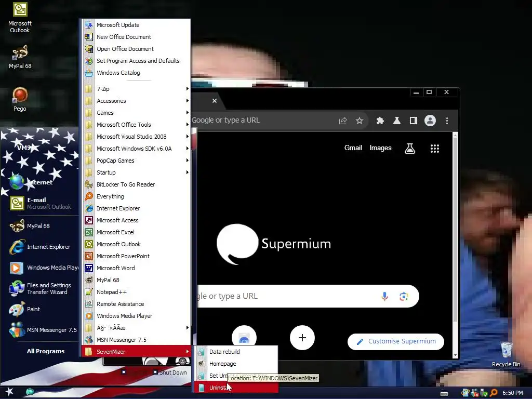Click the All Programs button
The image size is (532, 399).
point(46,351)
